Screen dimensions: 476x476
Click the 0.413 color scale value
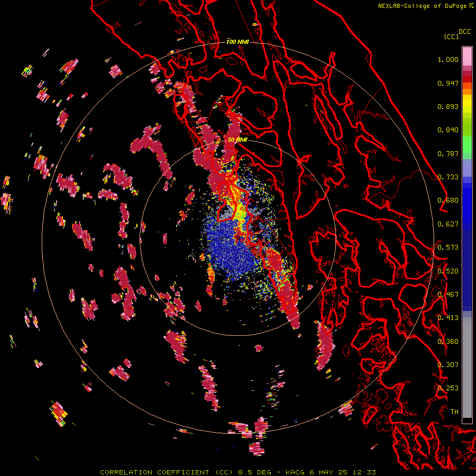coord(448,318)
